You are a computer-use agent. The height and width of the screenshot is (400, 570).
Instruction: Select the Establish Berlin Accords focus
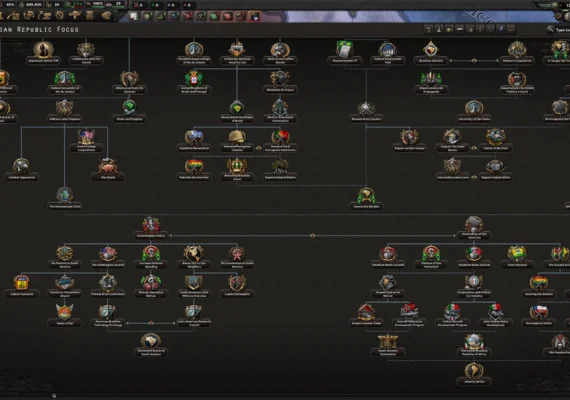click(x=388, y=257)
